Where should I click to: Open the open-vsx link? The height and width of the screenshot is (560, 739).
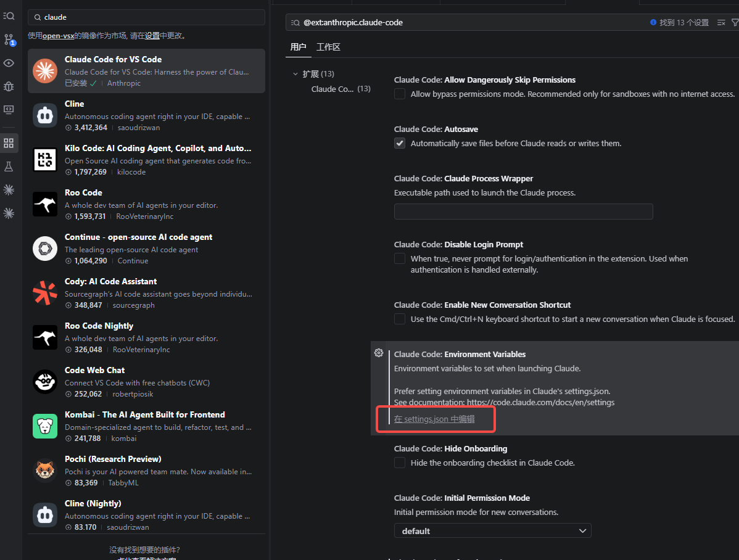point(58,36)
